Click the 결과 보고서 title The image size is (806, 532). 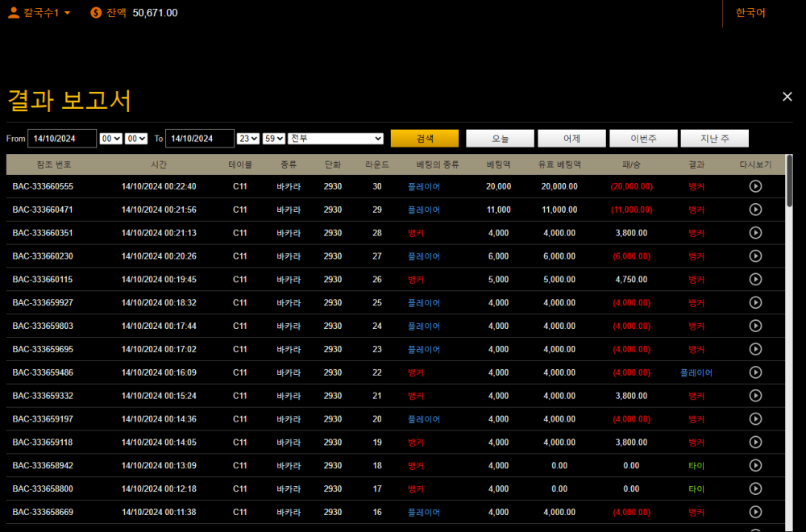(69, 100)
